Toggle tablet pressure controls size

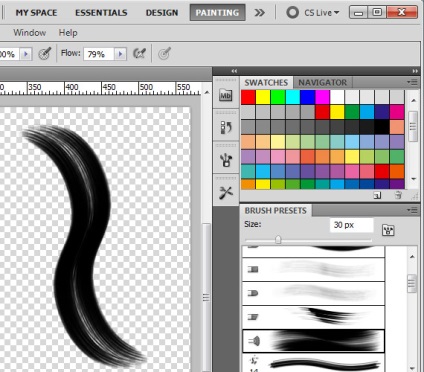click(164, 53)
